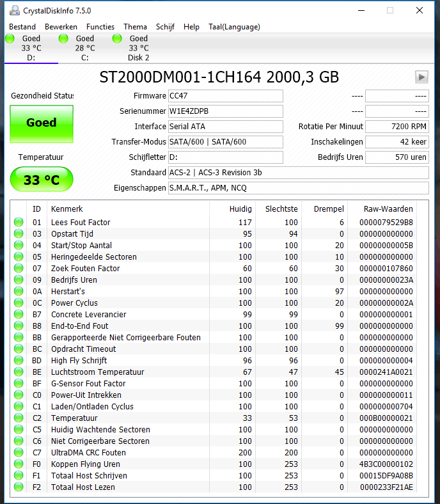This screenshot has width=440, height=504.
Task: Click the Bedrijfs Uren value 570 uren
Action: pyautogui.click(x=397, y=157)
